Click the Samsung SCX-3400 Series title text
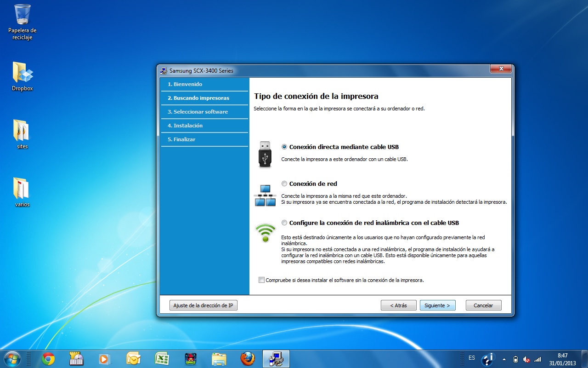The width and height of the screenshot is (588, 368). point(201,71)
